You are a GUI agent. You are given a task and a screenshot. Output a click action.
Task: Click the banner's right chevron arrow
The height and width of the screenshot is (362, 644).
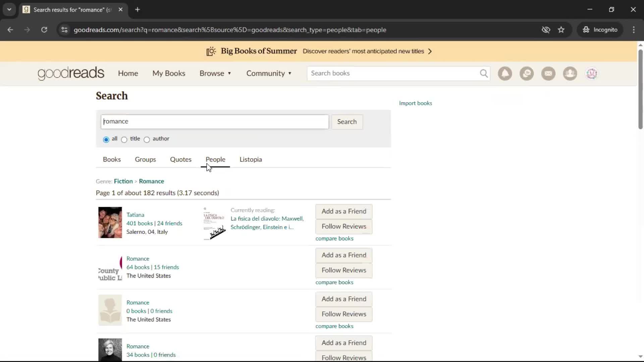430,51
